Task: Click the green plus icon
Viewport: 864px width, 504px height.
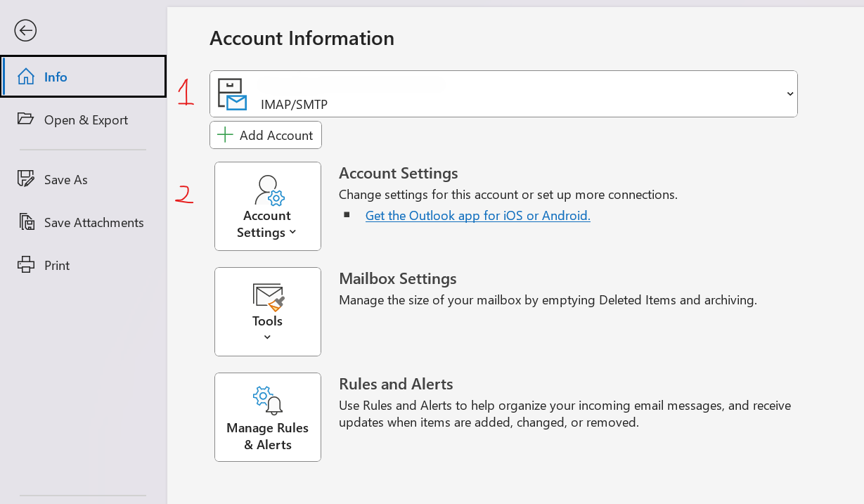Action: (x=225, y=135)
